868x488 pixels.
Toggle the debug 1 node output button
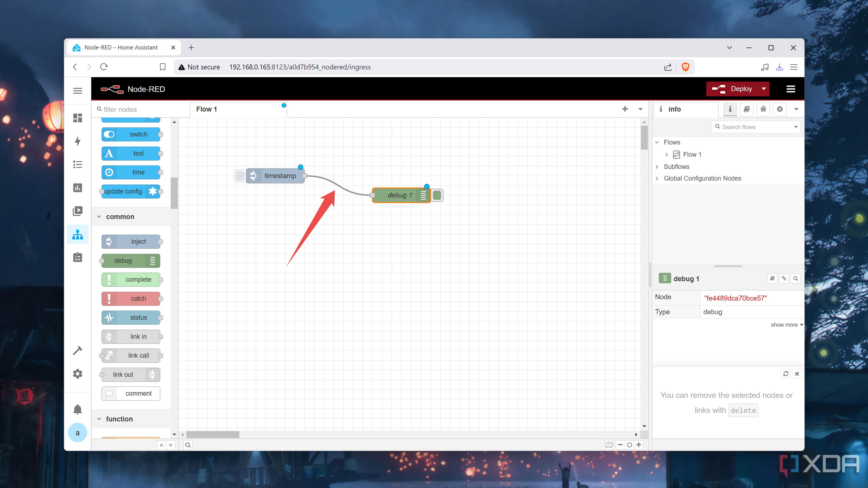(437, 195)
